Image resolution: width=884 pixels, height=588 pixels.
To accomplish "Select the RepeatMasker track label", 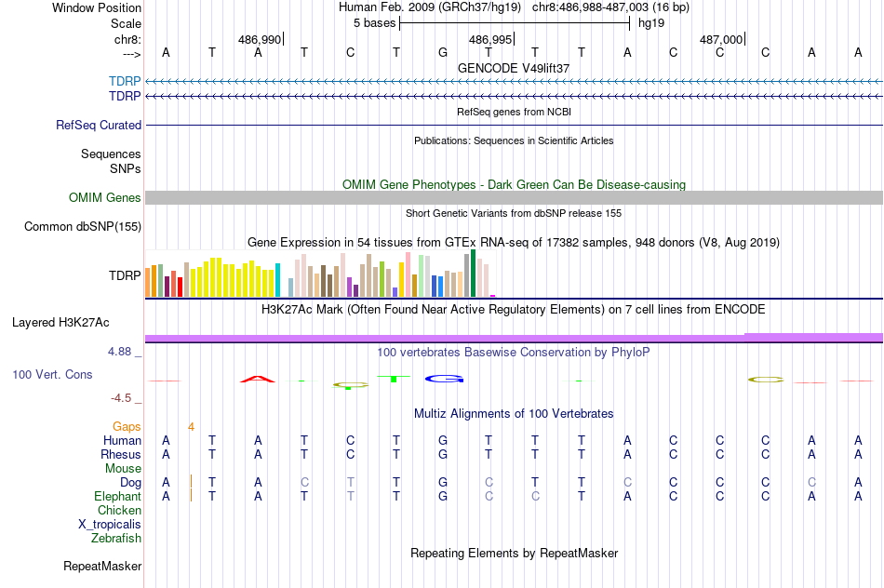I will point(102,566).
